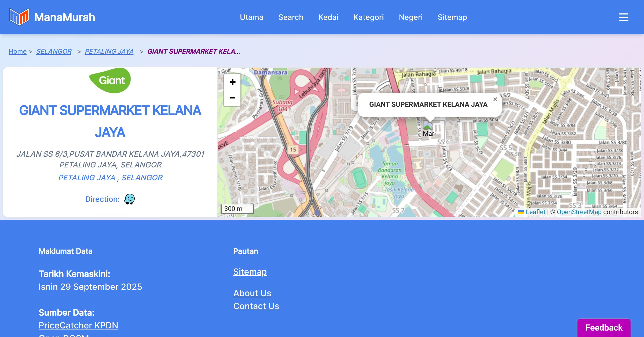
Task: Open PETALING JAYA breadcrumb link
Action: (109, 51)
